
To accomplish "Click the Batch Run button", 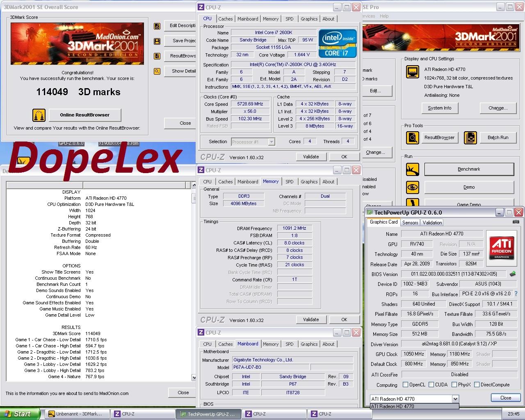I will [498, 138].
